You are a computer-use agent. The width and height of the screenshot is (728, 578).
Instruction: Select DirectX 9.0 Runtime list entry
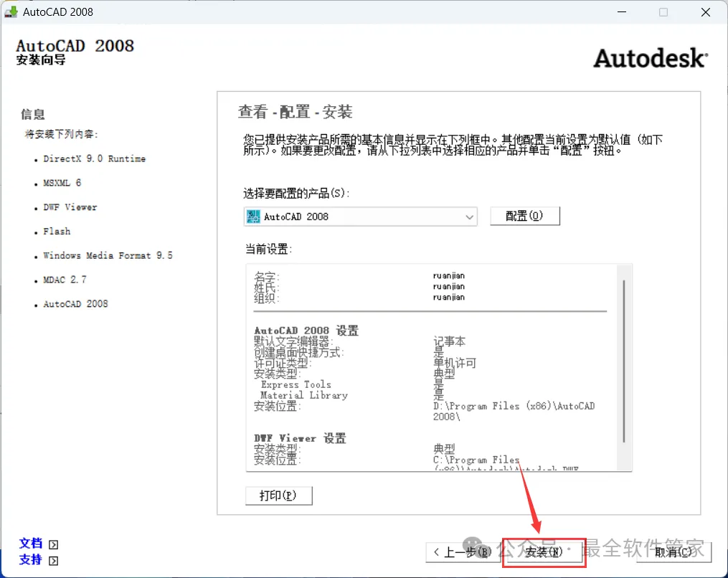[x=94, y=158]
